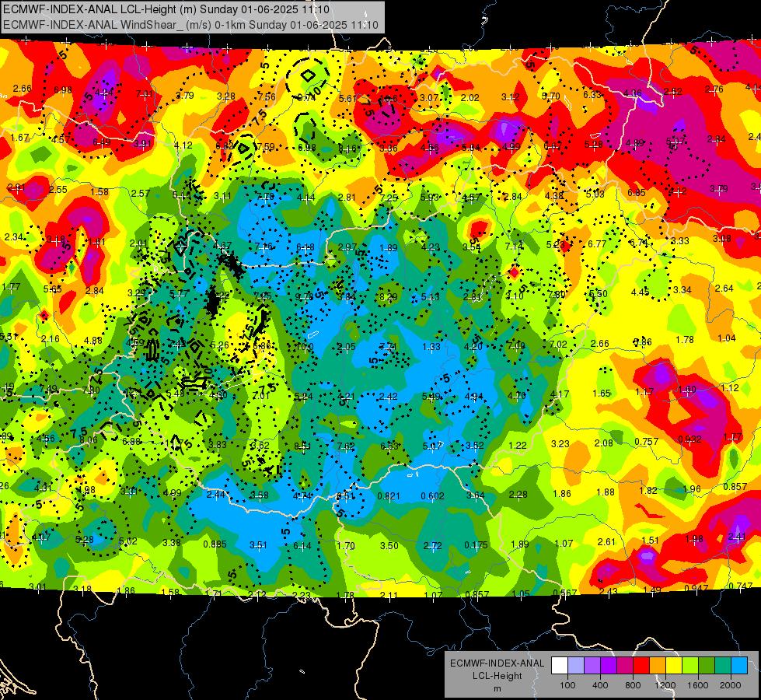761x700 pixels.
Task: Click the wind shear value 0.947
Action: point(696,588)
